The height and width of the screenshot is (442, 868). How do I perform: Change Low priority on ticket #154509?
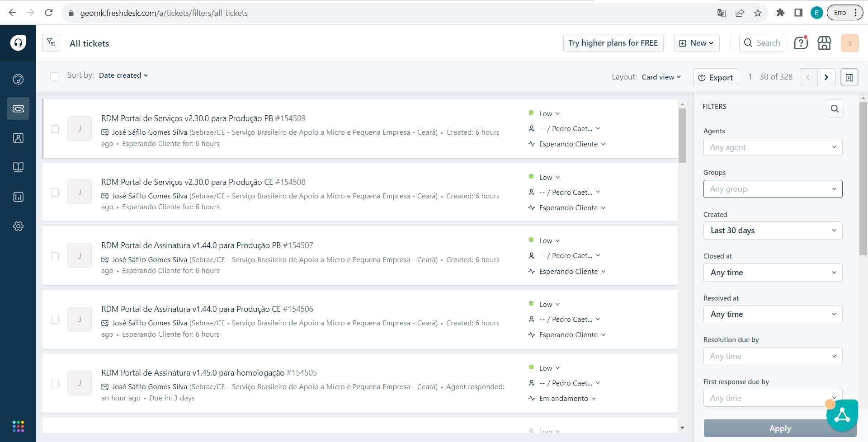pyautogui.click(x=545, y=113)
